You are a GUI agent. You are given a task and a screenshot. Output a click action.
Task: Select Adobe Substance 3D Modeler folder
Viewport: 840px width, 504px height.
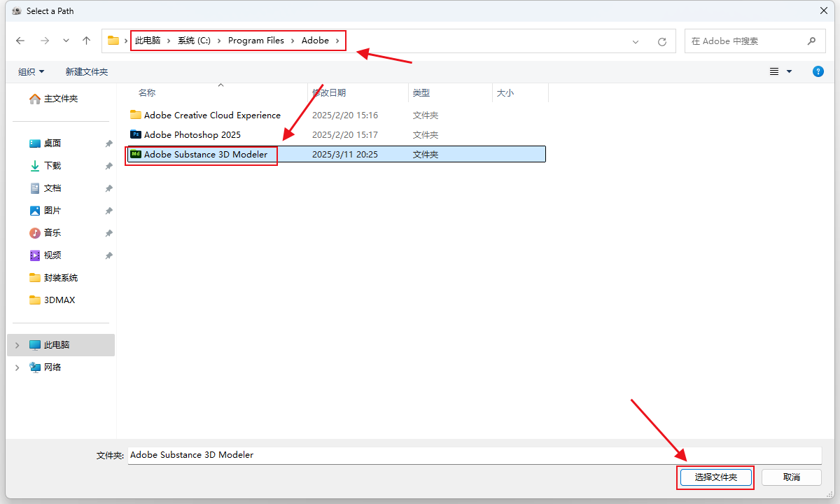(x=206, y=154)
